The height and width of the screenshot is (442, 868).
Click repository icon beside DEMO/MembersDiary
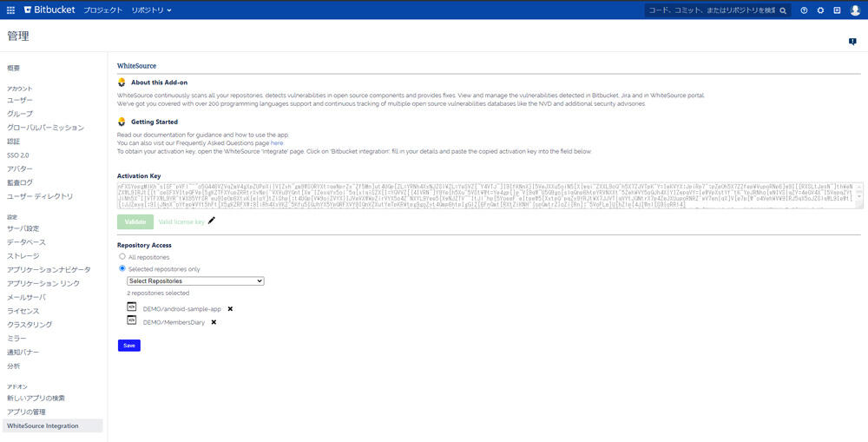132,320
